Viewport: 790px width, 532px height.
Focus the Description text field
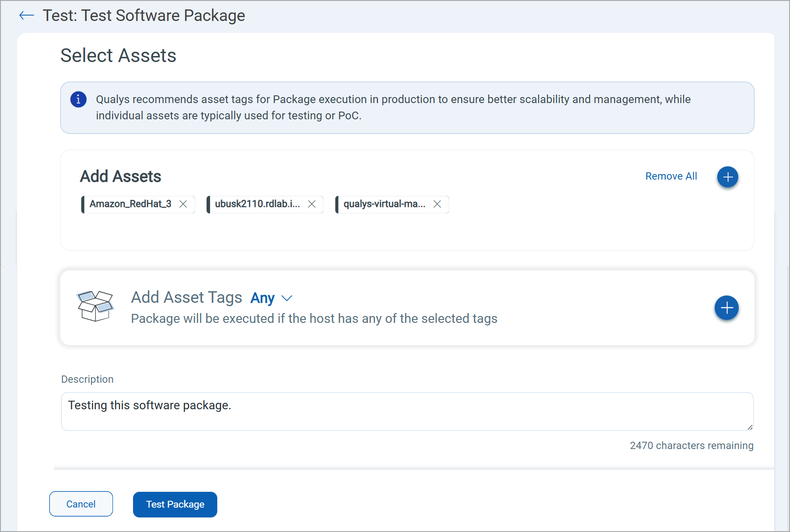coord(406,411)
